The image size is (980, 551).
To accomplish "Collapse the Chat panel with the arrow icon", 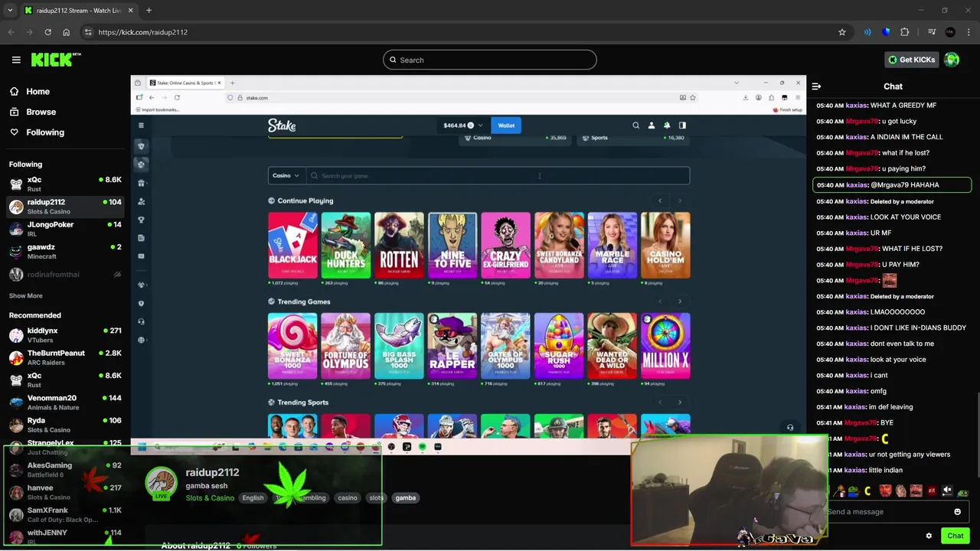I will coord(816,86).
